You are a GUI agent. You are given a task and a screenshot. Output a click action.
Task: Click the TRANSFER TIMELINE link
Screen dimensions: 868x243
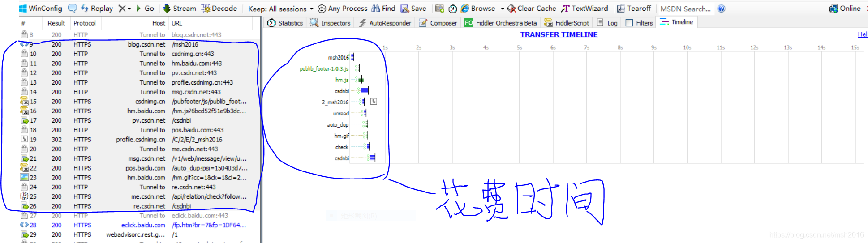point(559,34)
